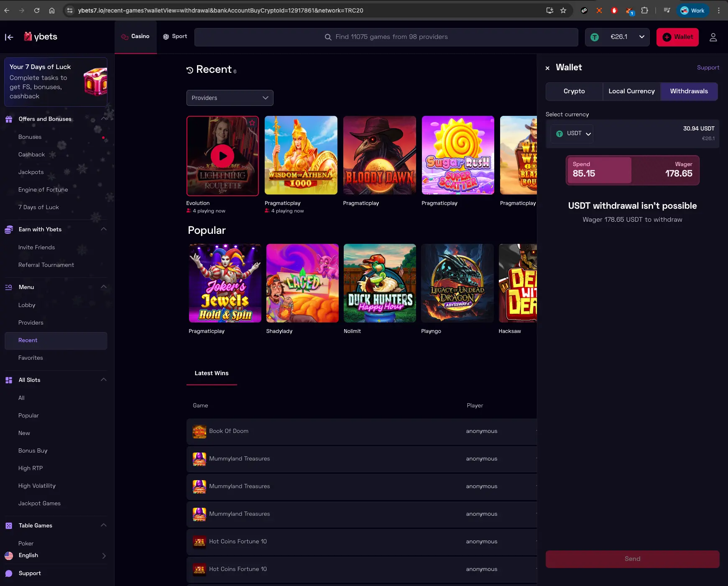Click the browser back arrow

(x=7, y=10)
